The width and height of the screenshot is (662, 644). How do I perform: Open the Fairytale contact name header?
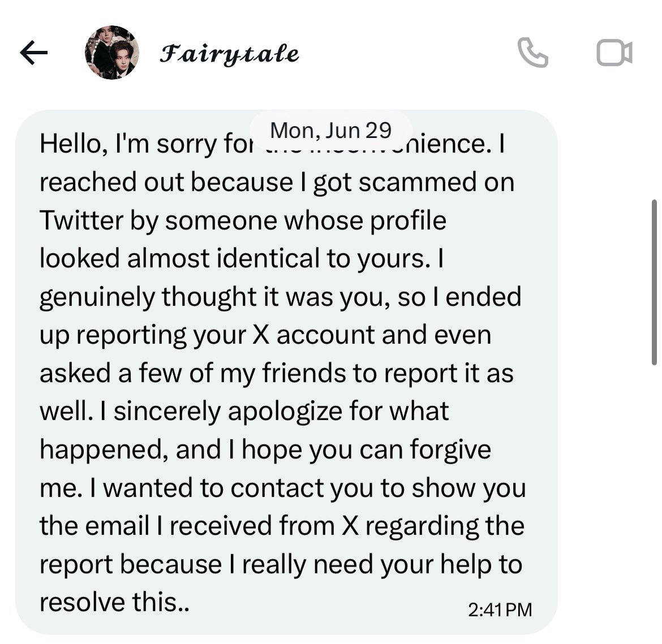tap(229, 55)
